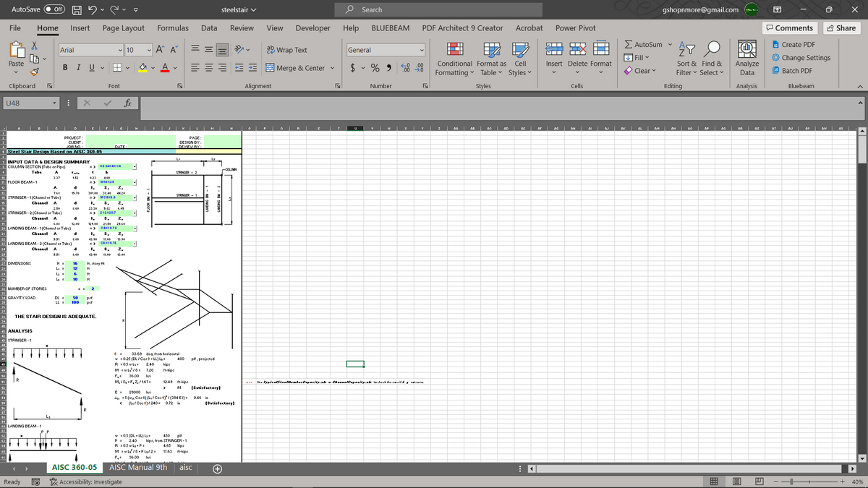Apply the yellow Fill Color
Screen dimensions: 868x488
pos(143,68)
